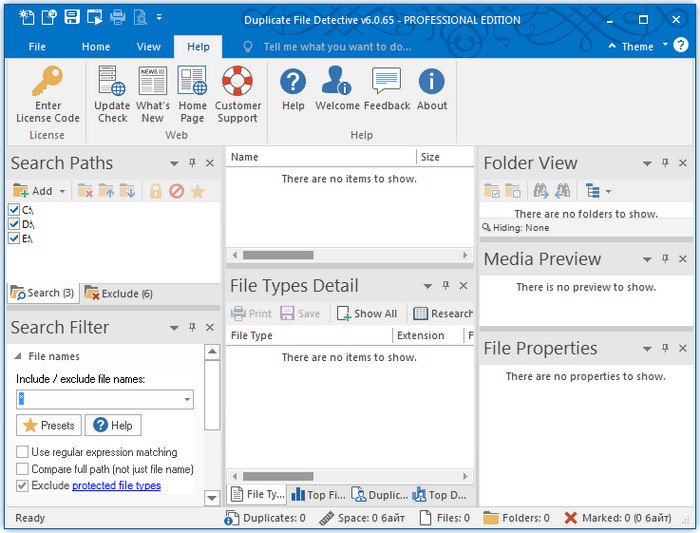700x533 pixels.
Task: Switch to the View ribbon tab
Action: (149, 47)
